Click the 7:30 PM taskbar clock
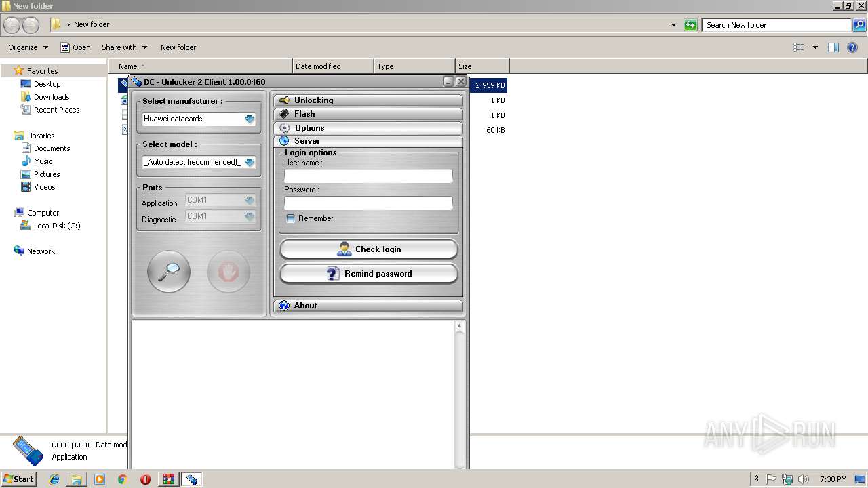 833,479
